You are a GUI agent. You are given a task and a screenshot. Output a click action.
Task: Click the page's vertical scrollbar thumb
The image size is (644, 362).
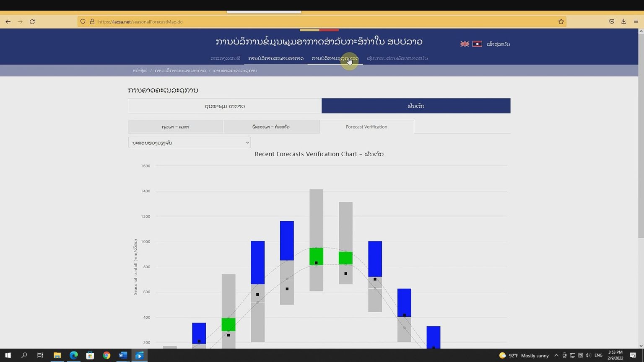pyautogui.click(x=641, y=136)
